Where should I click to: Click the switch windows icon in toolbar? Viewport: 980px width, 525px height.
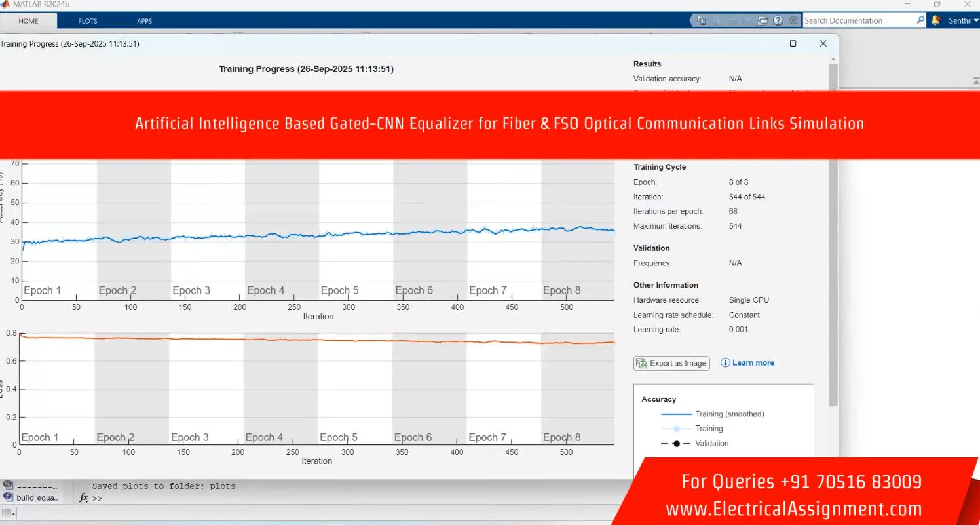coord(763,20)
